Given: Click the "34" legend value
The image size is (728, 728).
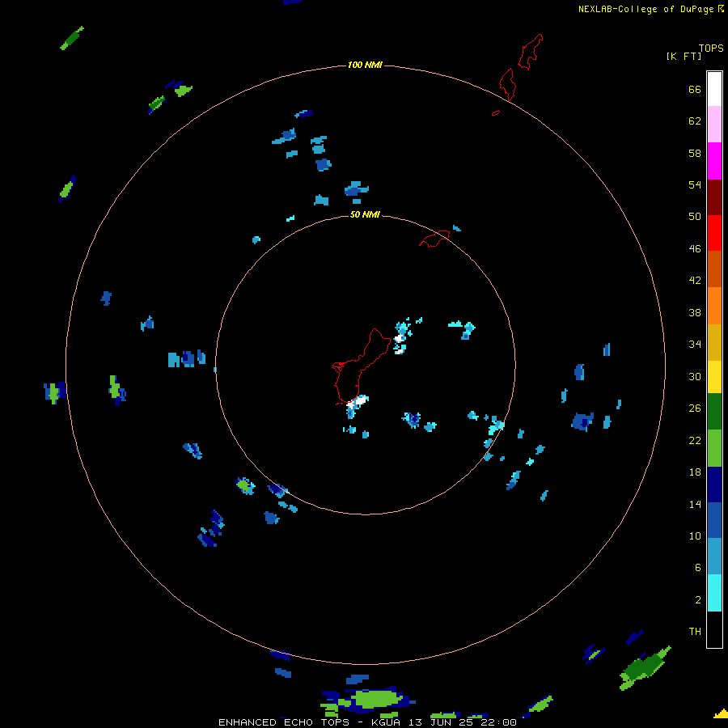Looking at the screenshot, I should (x=695, y=344).
